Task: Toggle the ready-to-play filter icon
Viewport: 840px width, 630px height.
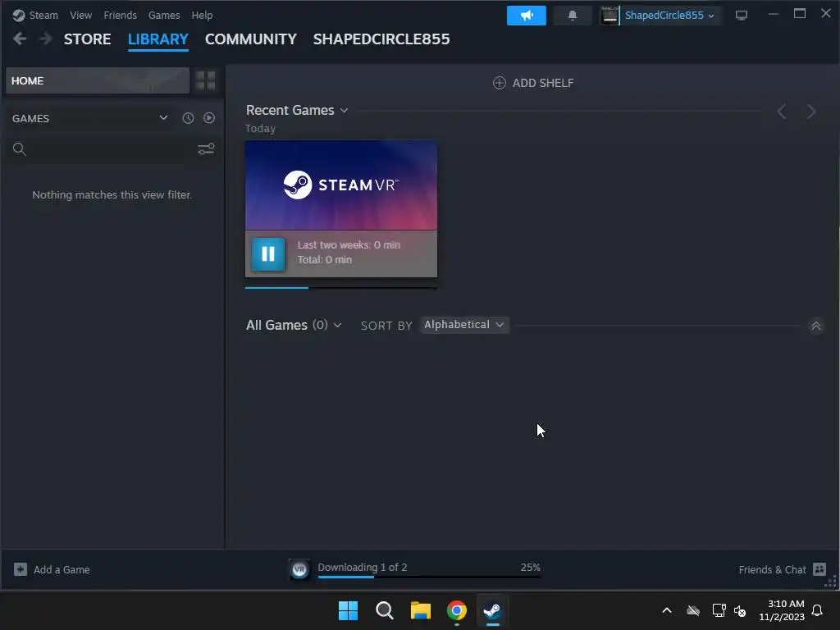Action: click(x=209, y=118)
